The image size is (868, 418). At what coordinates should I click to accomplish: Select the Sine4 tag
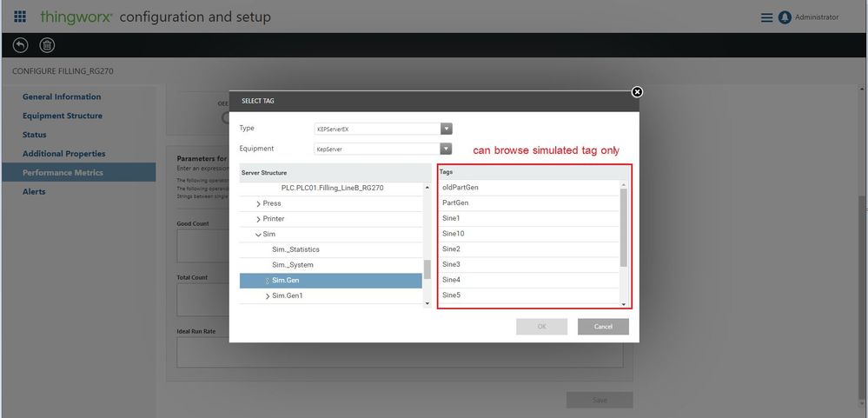click(528, 280)
